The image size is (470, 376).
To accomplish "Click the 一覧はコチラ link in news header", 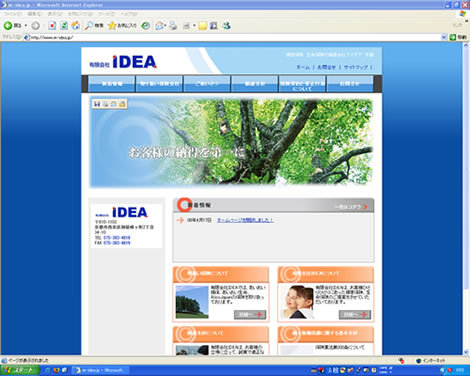I will (x=351, y=207).
